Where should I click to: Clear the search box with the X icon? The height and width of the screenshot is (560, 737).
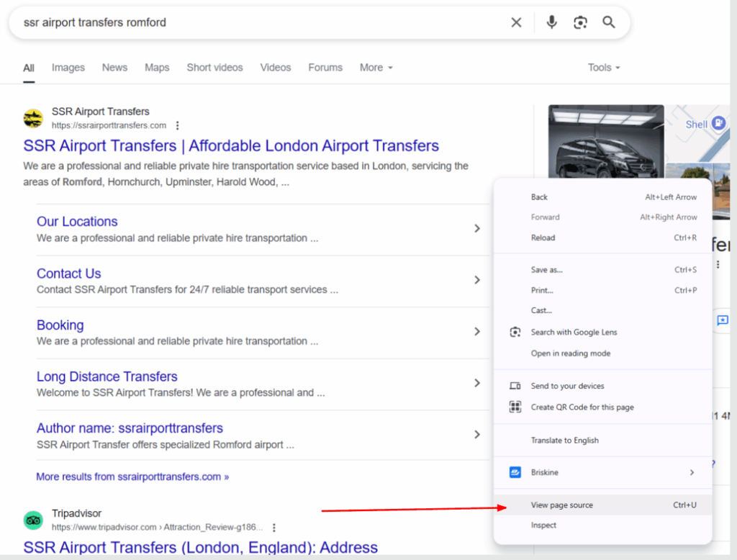tap(516, 22)
